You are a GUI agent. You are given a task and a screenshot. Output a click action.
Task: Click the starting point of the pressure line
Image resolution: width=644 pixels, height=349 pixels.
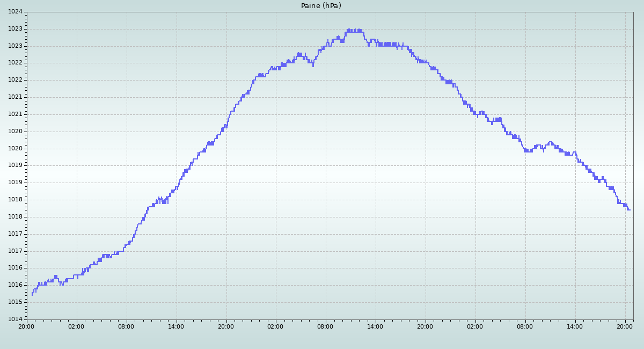(x=32, y=295)
